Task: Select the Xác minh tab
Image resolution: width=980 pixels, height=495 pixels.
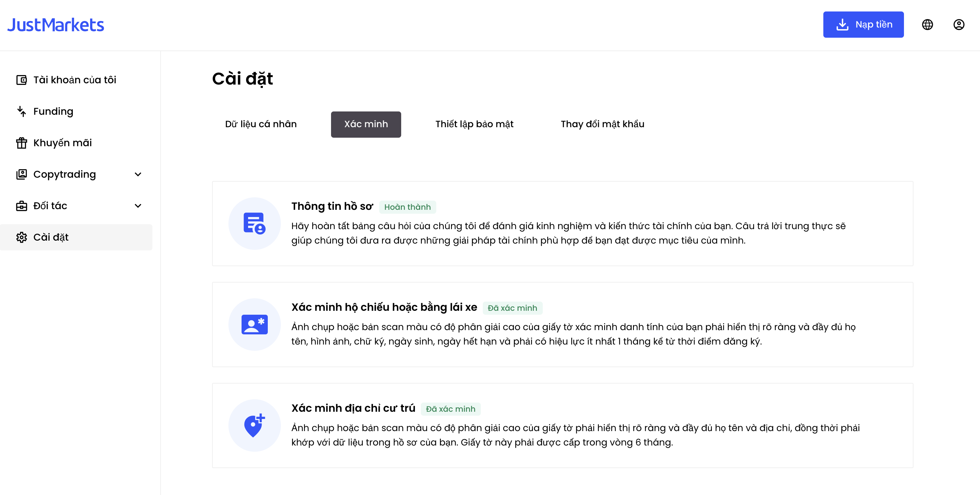Action: (x=366, y=125)
